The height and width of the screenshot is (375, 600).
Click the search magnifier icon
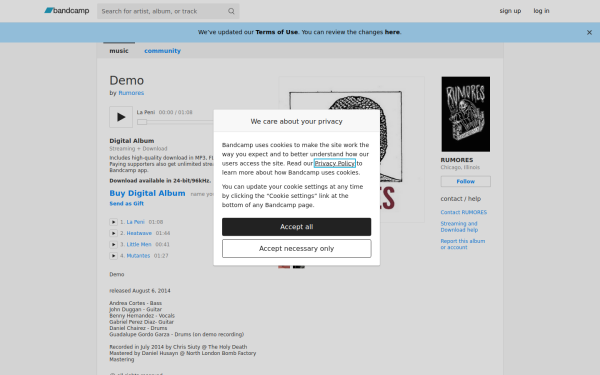[x=231, y=11]
